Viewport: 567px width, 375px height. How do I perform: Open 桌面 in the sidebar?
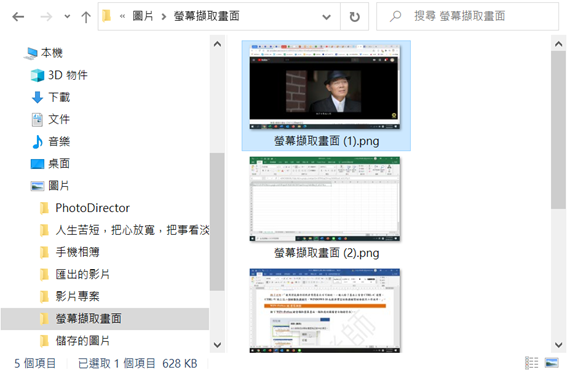coord(59,163)
